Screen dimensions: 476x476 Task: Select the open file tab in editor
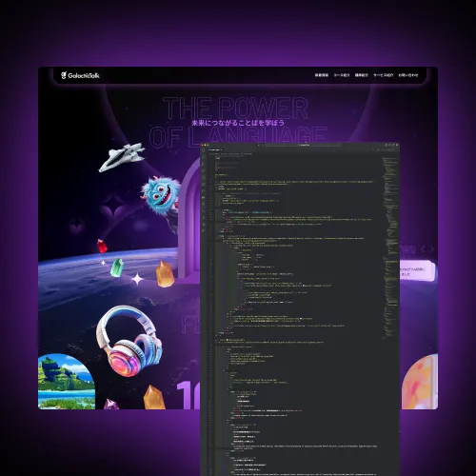(215, 149)
